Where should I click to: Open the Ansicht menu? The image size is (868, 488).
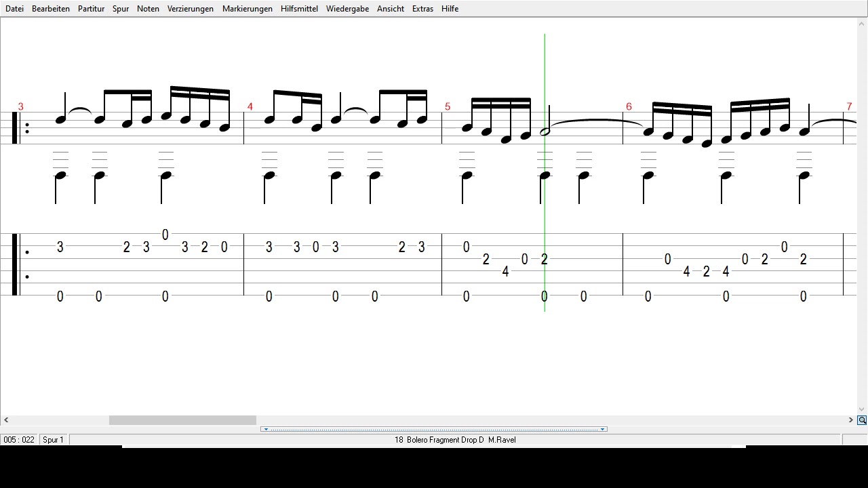click(x=391, y=9)
